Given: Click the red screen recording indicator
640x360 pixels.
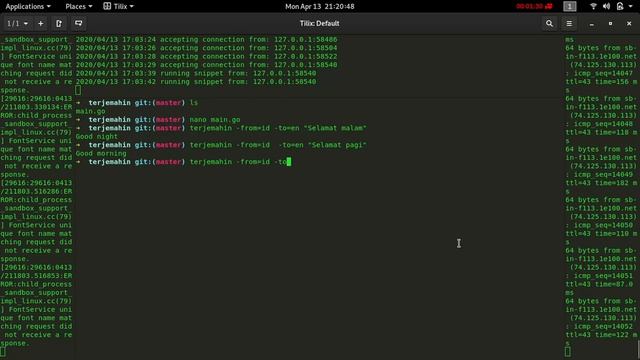Looking at the screenshot, I should pos(534,7).
